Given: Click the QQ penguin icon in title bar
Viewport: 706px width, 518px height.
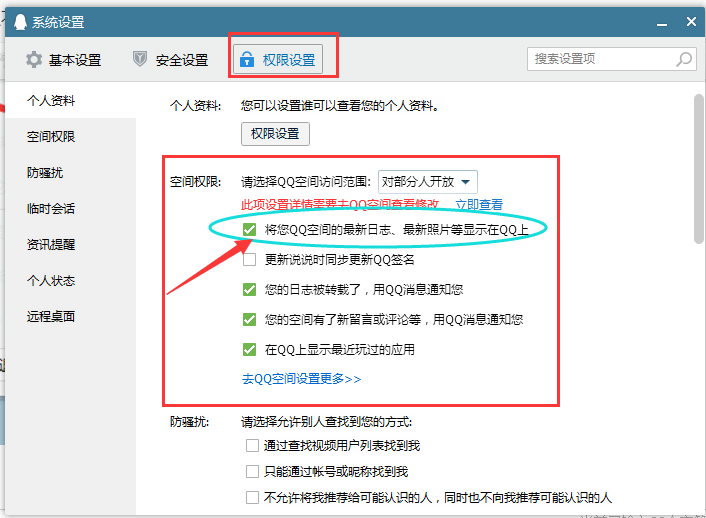Looking at the screenshot, I should [x=20, y=22].
